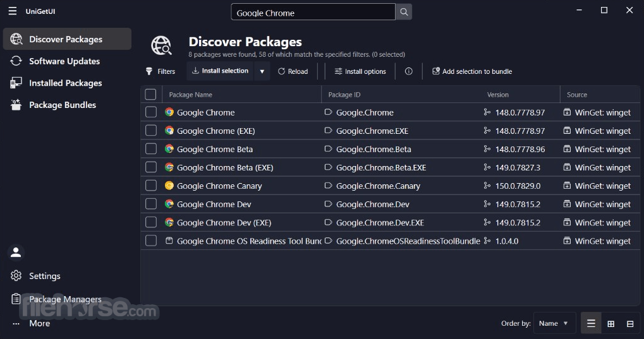Image resolution: width=644 pixels, height=339 pixels.
Task: Click the Package Bundles box icon
Action: (16, 105)
